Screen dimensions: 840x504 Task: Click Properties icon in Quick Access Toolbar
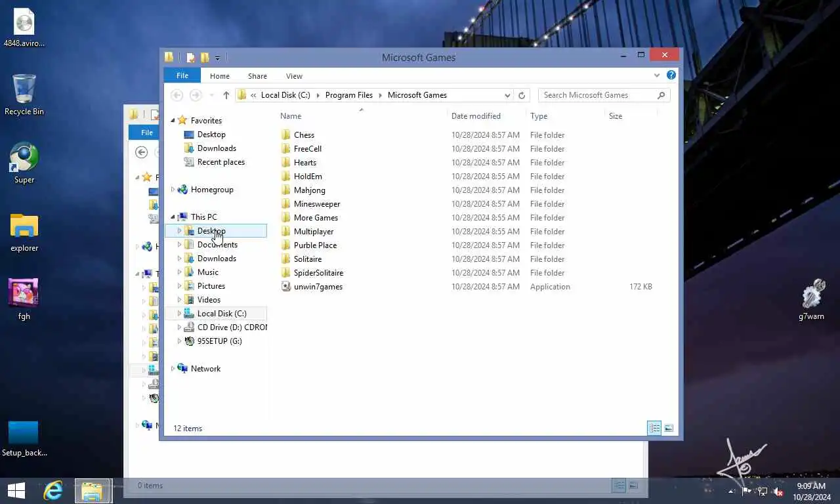191,58
